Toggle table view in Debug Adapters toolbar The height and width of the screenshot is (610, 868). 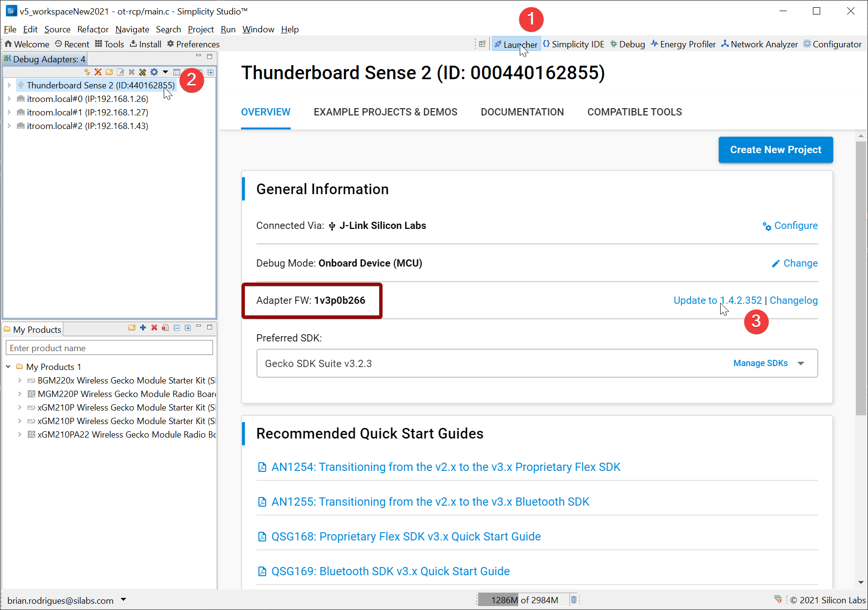click(177, 72)
